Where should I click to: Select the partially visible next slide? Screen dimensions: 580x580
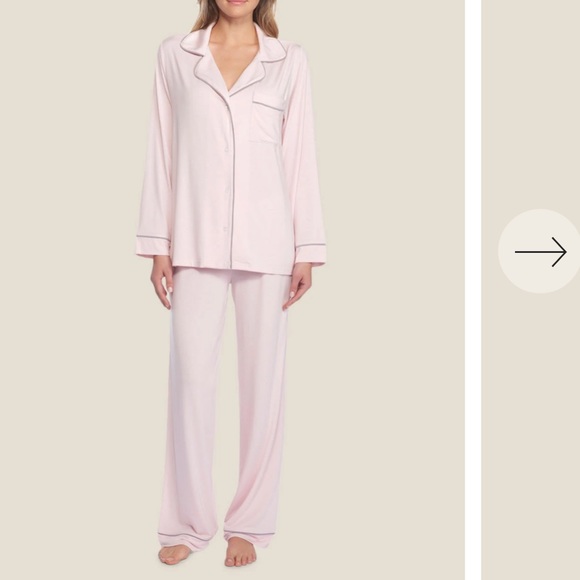pyautogui.click(x=530, y=290)
